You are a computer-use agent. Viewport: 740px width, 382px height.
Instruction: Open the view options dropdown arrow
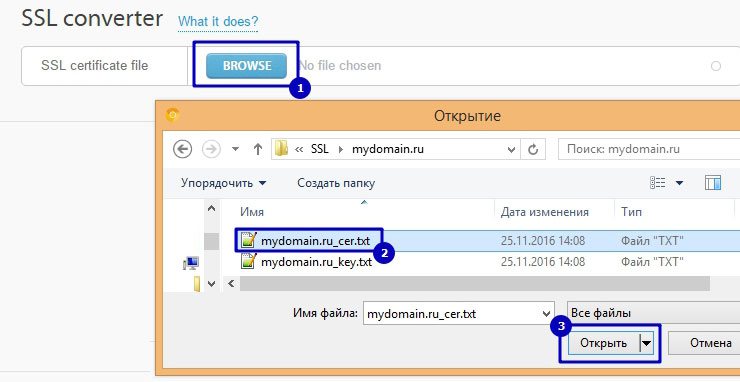(x=680, y=183)
